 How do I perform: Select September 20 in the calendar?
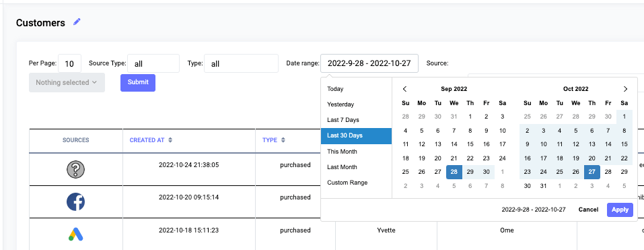click(x=438, y=158)
